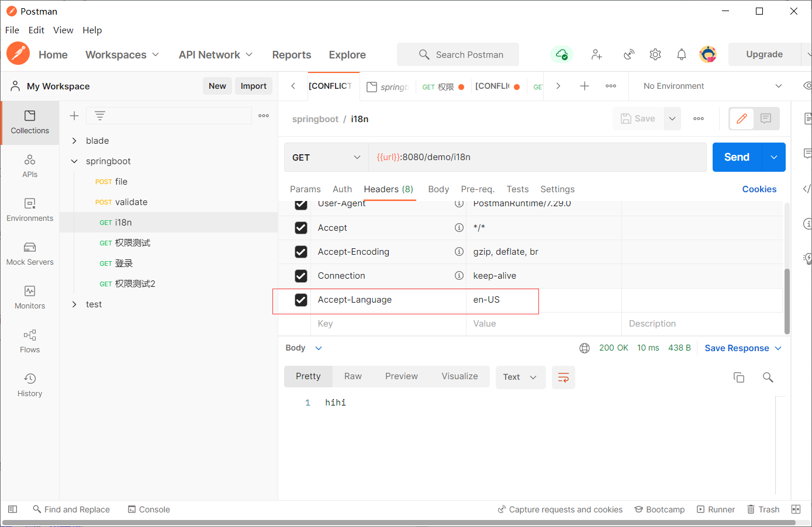
Task: Open the Collections sidebar panel
Action: (30, 123)
